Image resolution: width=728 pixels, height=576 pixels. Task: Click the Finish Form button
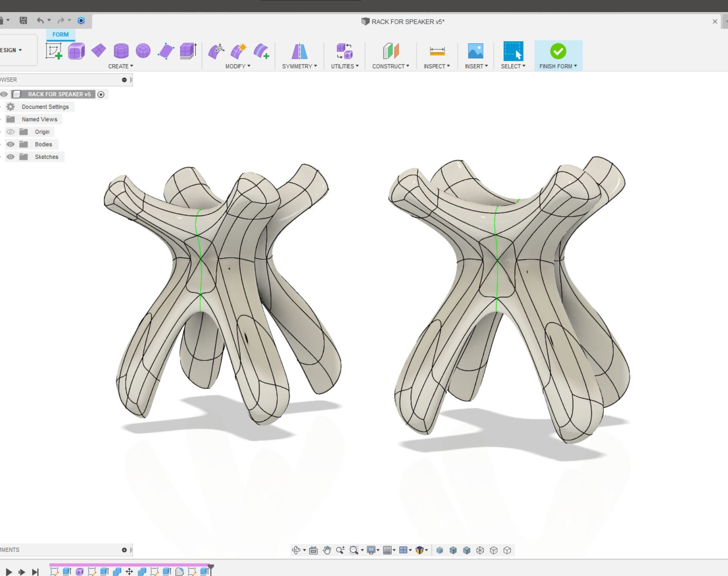pos(558,52)
